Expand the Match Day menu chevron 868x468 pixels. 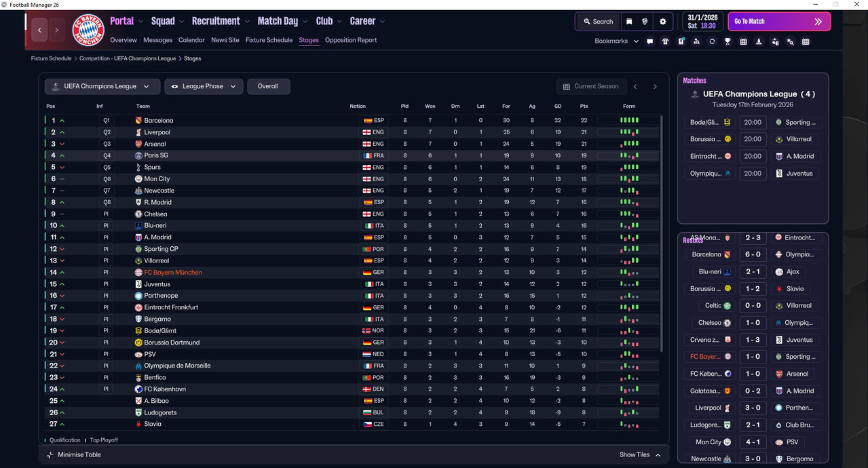305,22
